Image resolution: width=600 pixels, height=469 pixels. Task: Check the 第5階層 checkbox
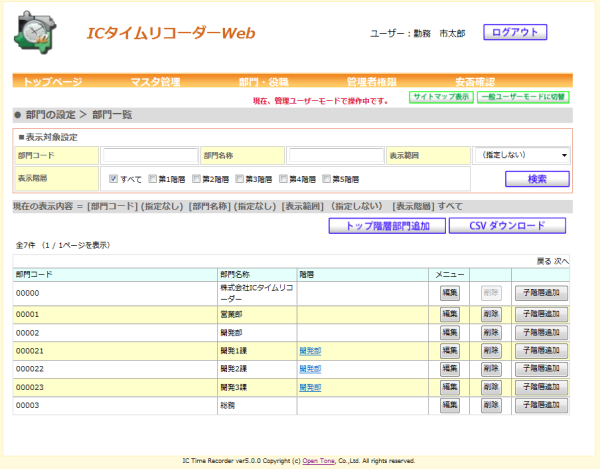click(x=326, y=179)
